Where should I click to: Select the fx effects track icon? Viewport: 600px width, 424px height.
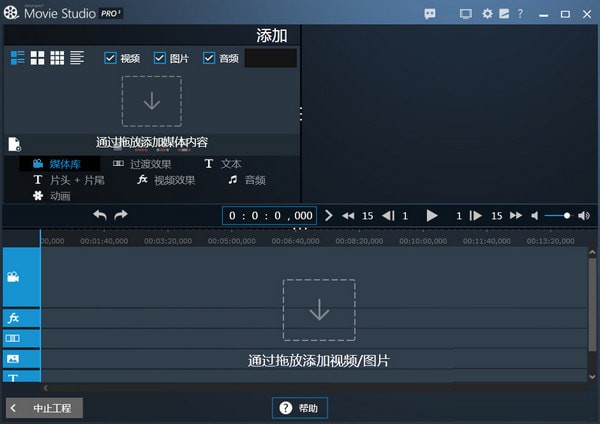pos(13,318)
